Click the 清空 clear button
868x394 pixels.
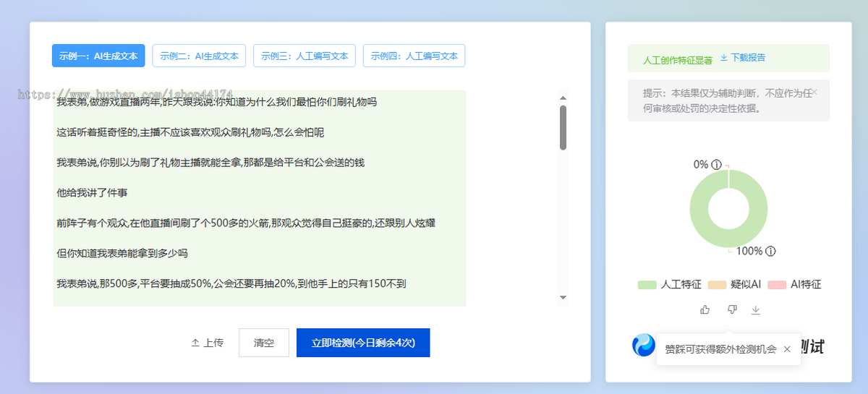pyautogui.click(x=264, y=343)
